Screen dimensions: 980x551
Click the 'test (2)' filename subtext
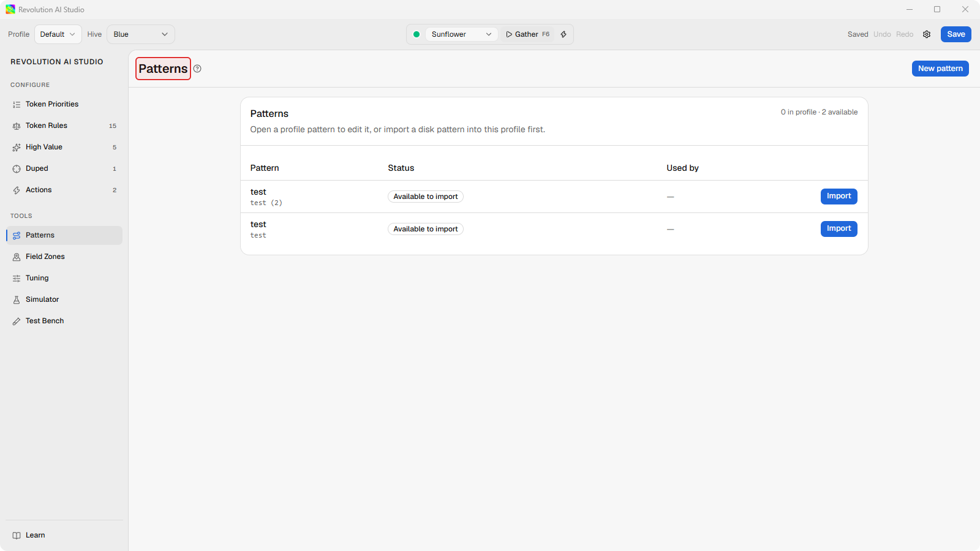click(266, 203)
